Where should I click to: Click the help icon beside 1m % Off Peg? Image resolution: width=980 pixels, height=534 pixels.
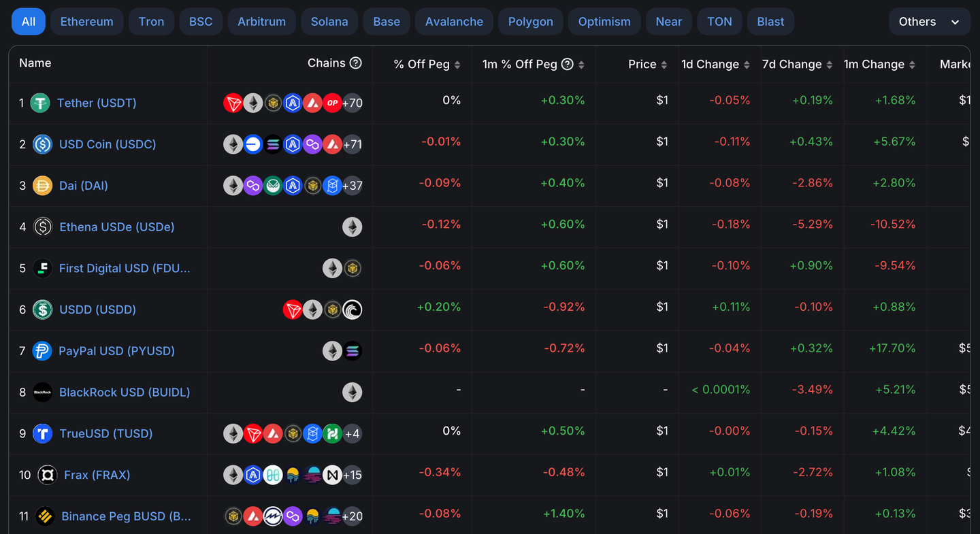coord(567,64)
